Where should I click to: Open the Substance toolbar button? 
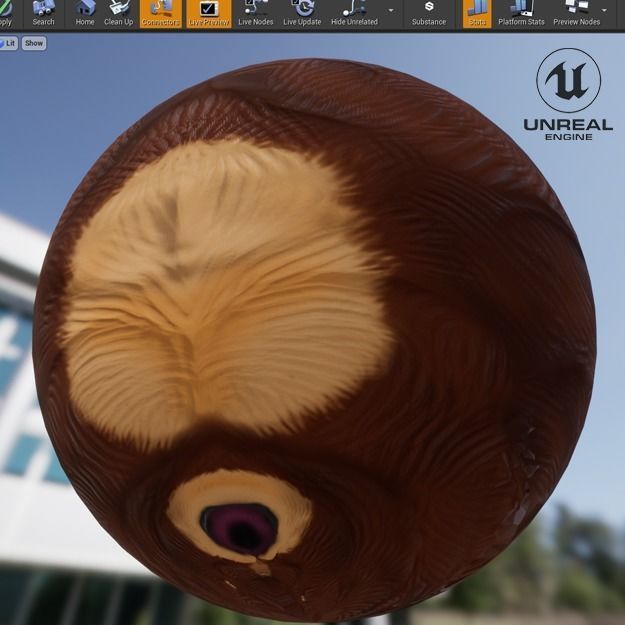pos(429,14)
